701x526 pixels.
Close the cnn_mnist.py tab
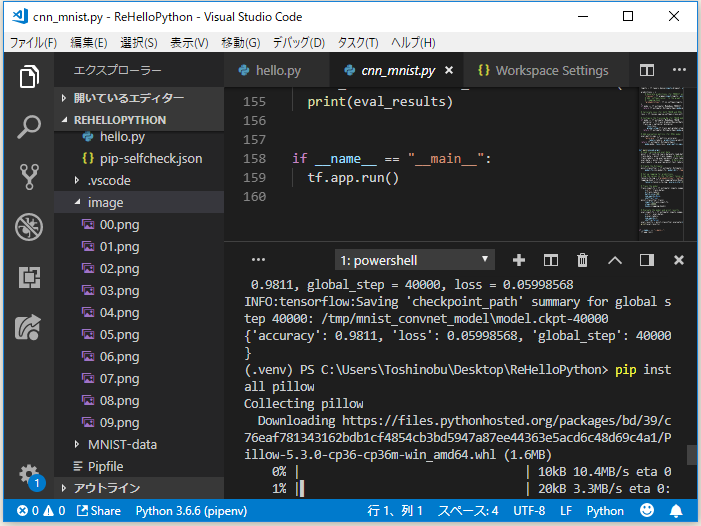click(449, 70)
